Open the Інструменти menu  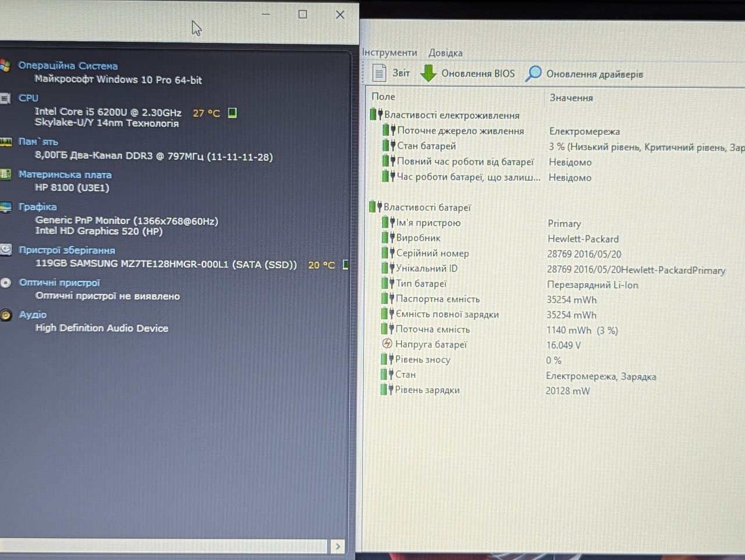[389, 52]
